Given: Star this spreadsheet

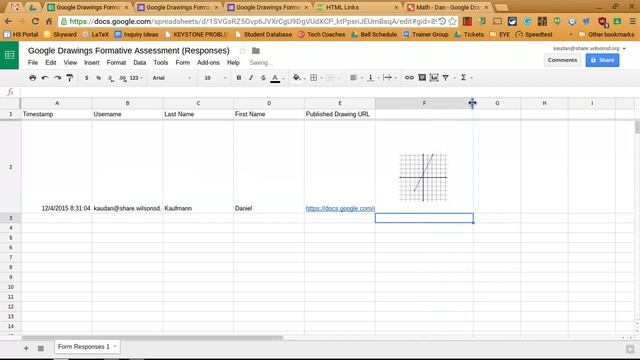Looking at the screenshot, I should [x=242, y=51].
